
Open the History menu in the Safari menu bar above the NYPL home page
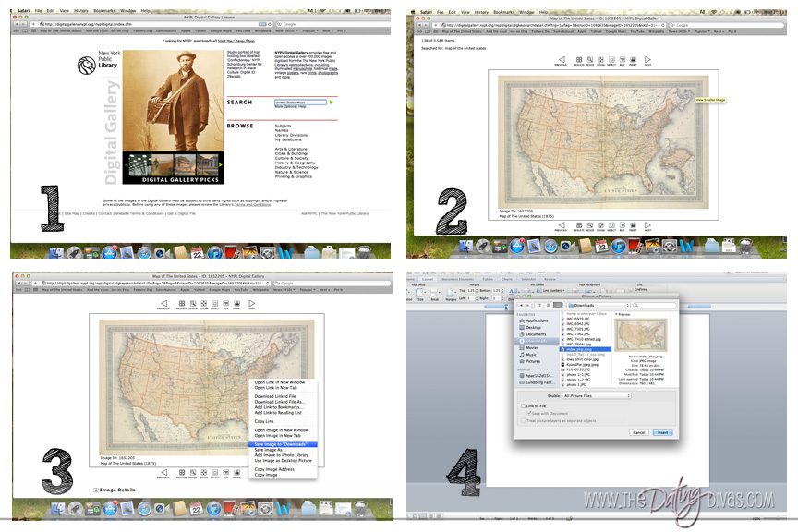(x=81, y=11)
